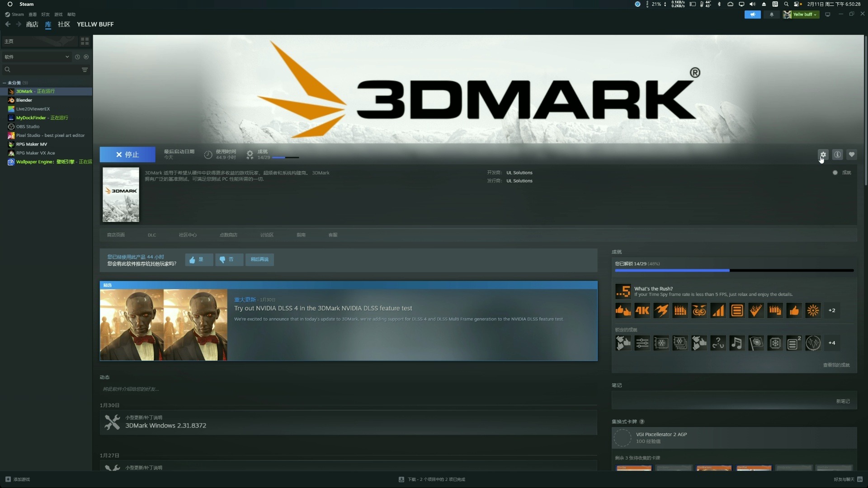
Task: Open the library filter icon beside the search box
Action: click(x=85, y=70)
